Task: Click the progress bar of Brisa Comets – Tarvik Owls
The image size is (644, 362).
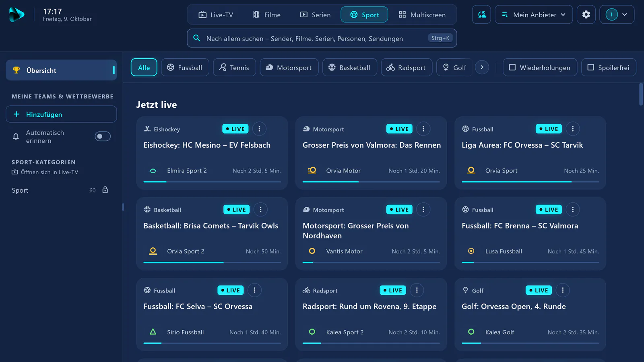Action: pos(212,263)
